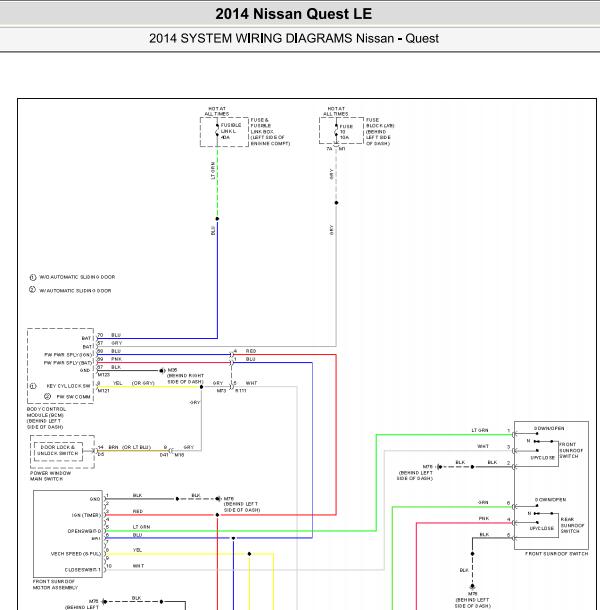Click '67 BLK' wire label at BCM GND
This screenshot has width=600, height=610.
[109, 367]
